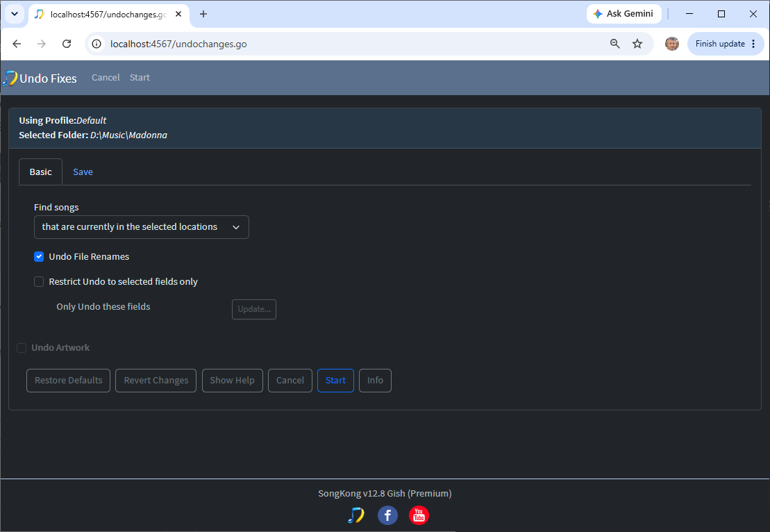Reload the page with the refresh icon
This screenshot has width=770, height=532.
67,44
